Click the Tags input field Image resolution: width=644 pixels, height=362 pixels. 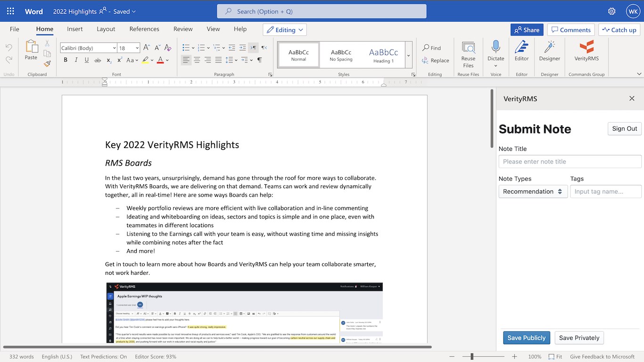coord(606,191)
